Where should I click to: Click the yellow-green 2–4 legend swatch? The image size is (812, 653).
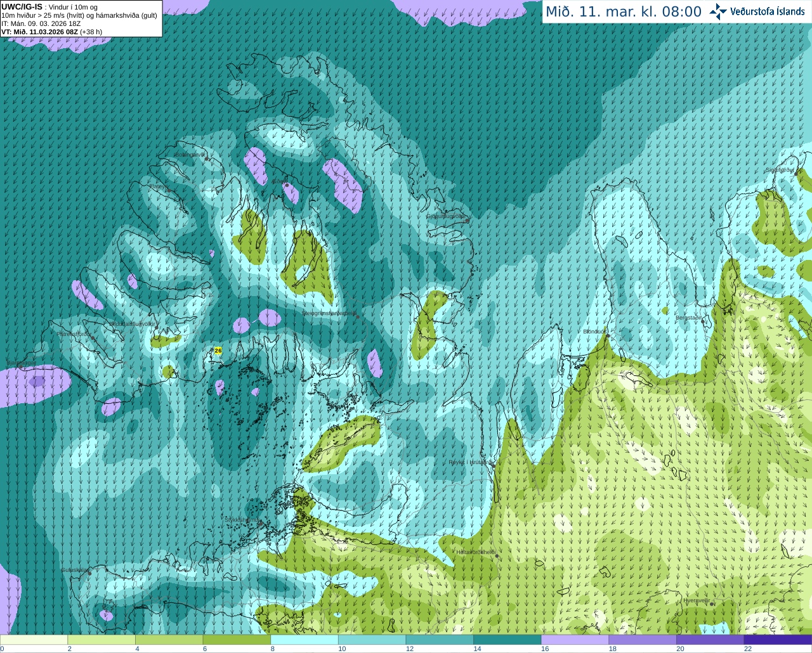(101, 640)
